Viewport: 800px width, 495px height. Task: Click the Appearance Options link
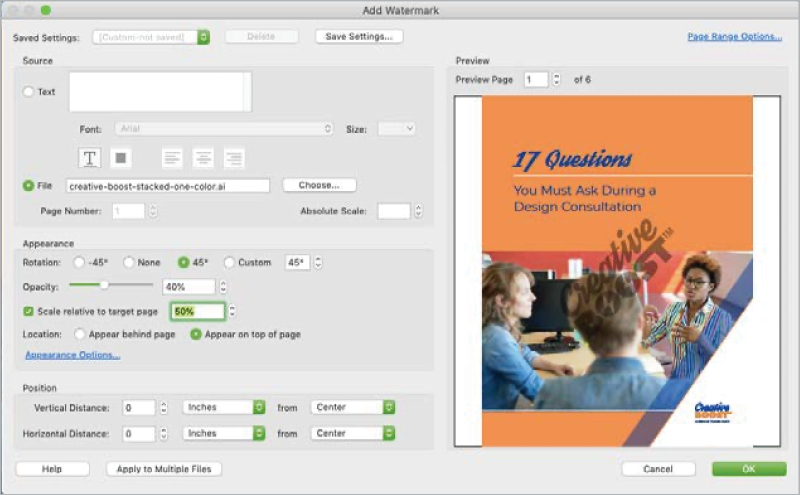72,355
